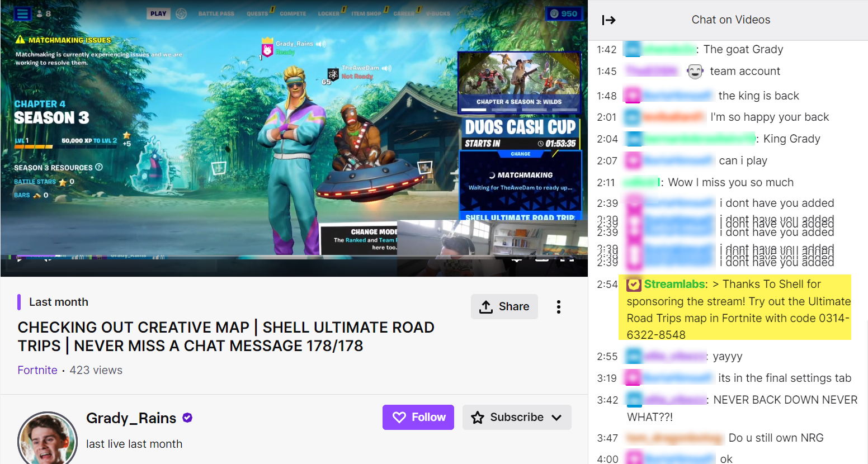
Task: Open the Fortnite category link
Action: click(37, 370)
